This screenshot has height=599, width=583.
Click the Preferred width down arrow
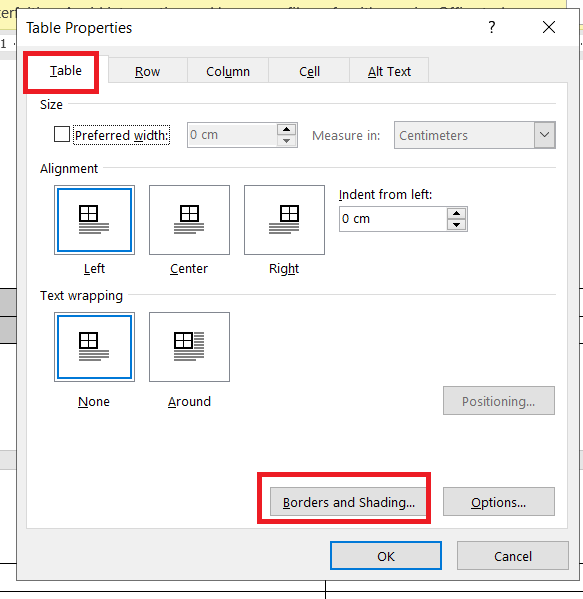coord(287,141)
